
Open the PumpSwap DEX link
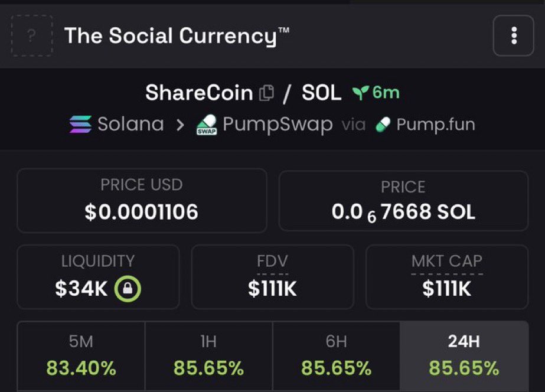(264, 125)
